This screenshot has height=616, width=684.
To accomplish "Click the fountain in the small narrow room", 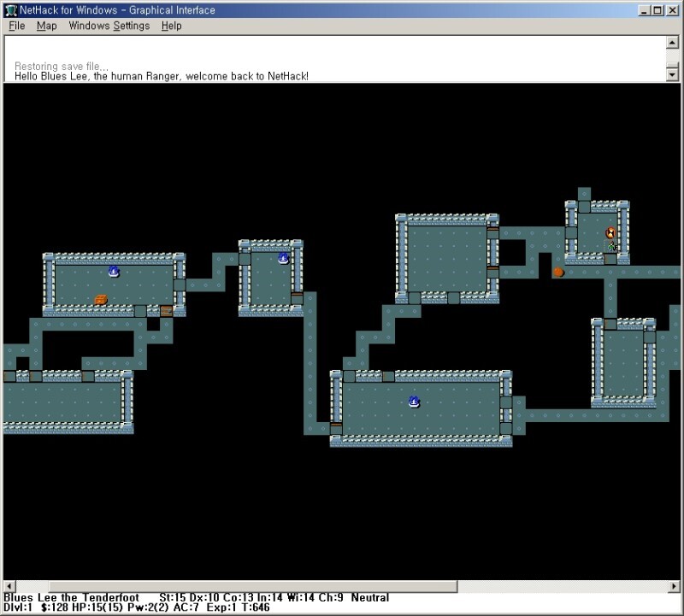I will point(284,258).
